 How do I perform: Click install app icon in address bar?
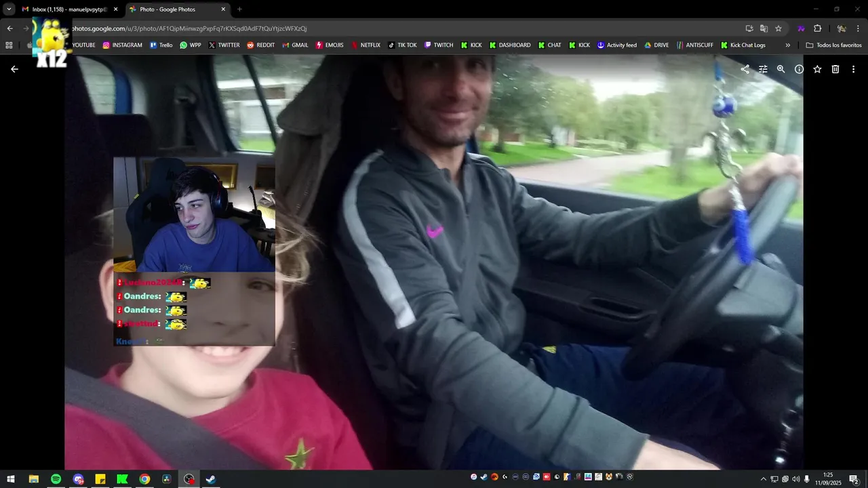(x=749, y=28)
